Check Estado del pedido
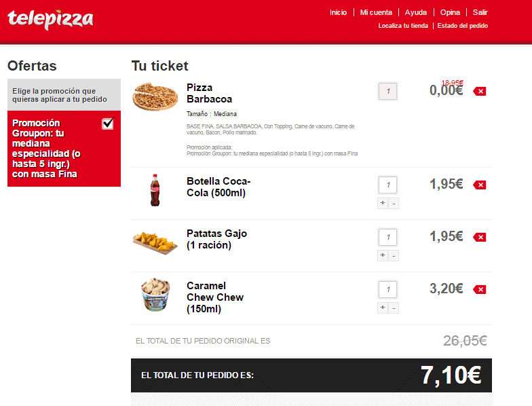This screenshot has width=532, height=406. click(463, 26)
